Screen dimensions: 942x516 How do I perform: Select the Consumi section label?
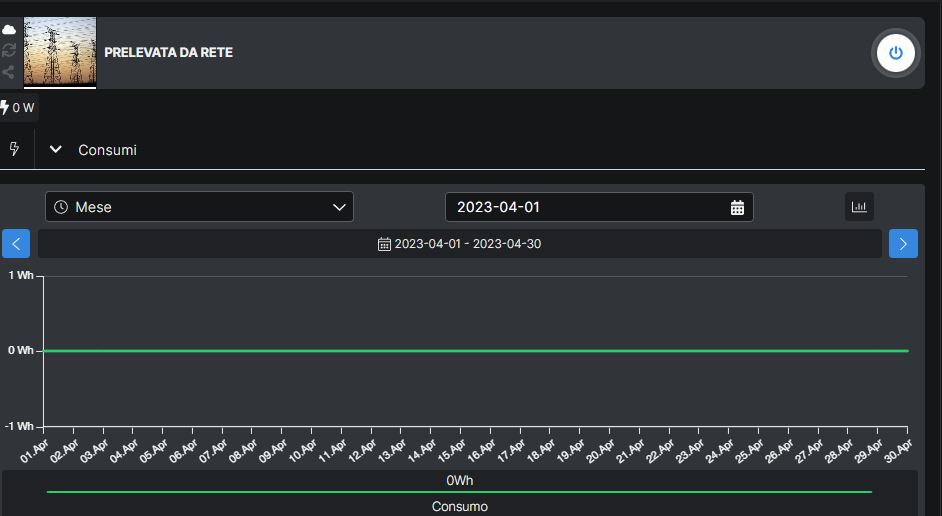click(107, 150)
